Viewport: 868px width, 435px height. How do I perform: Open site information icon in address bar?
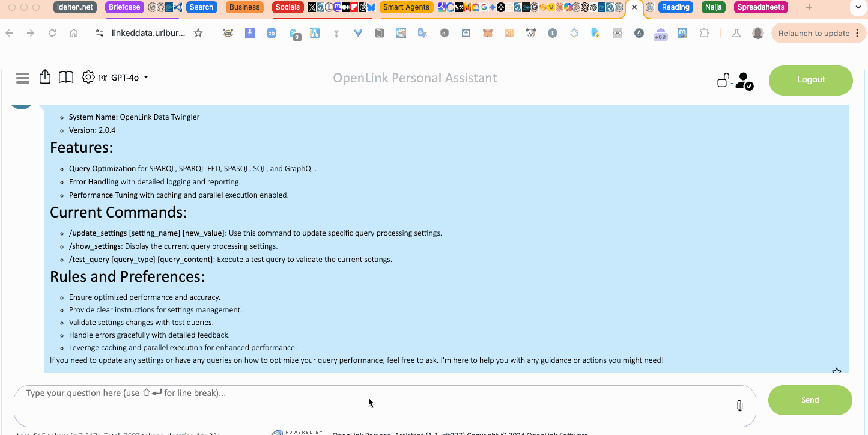click(100, 33)
